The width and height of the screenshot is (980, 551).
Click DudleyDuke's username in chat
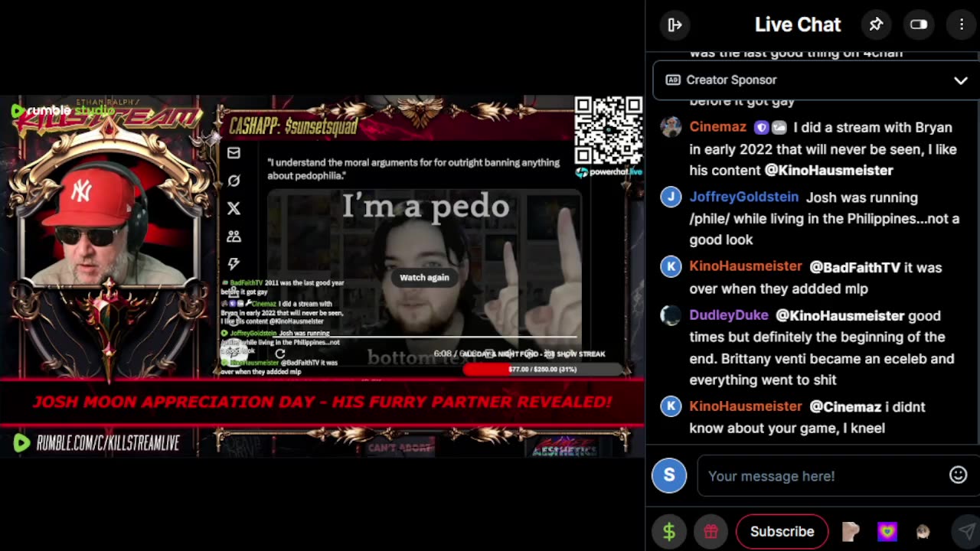pyautogui.click(x=728, y=315)
